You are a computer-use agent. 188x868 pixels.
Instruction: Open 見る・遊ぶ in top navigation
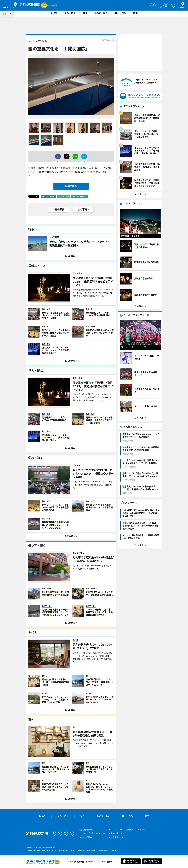pyautogui.click(x=70, y=13)
